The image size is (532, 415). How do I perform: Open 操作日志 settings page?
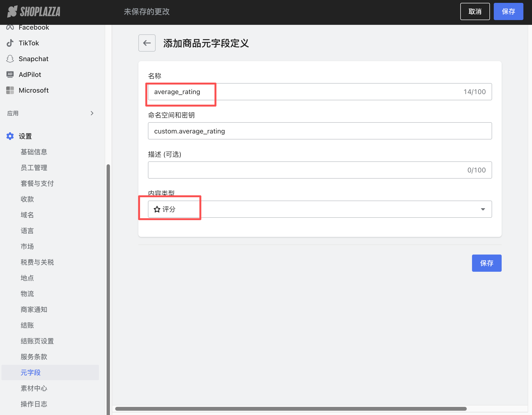point(34,404)
